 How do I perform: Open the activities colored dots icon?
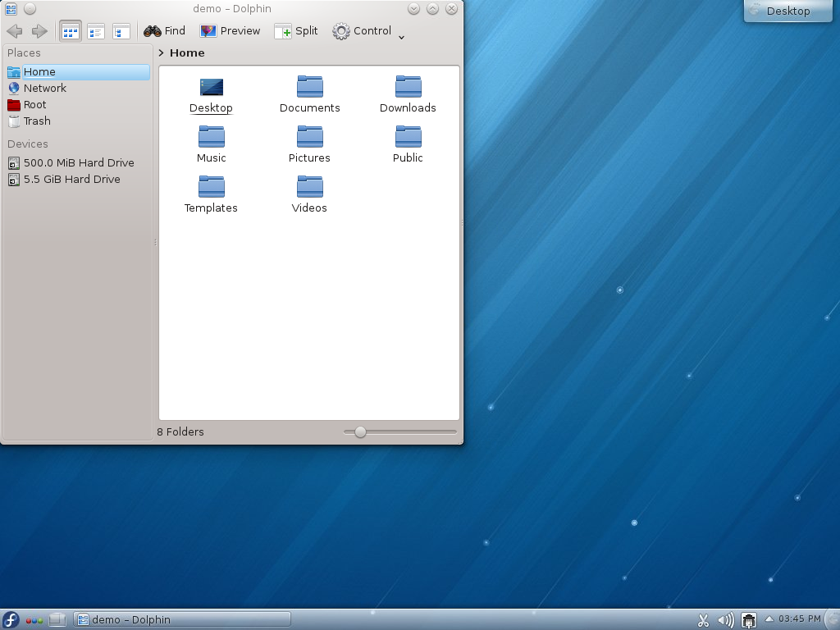coord(34,621)
